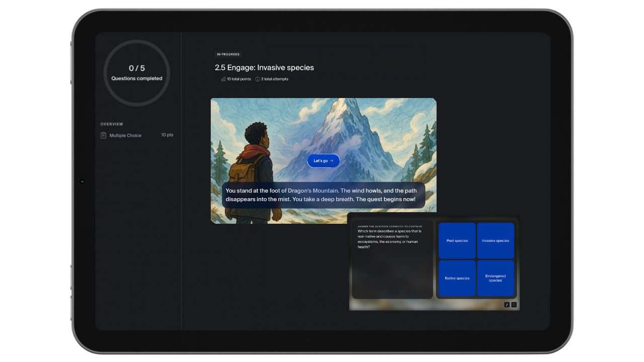Click the clipboard icon beside Multiple Choice
Screen dimensions: 644x362
coord(104,135)
